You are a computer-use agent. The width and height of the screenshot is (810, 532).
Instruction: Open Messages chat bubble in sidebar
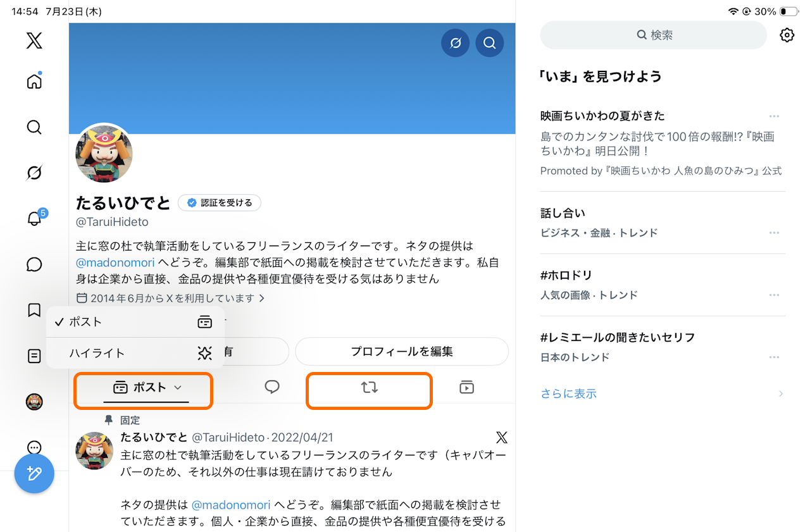point(34,264)
